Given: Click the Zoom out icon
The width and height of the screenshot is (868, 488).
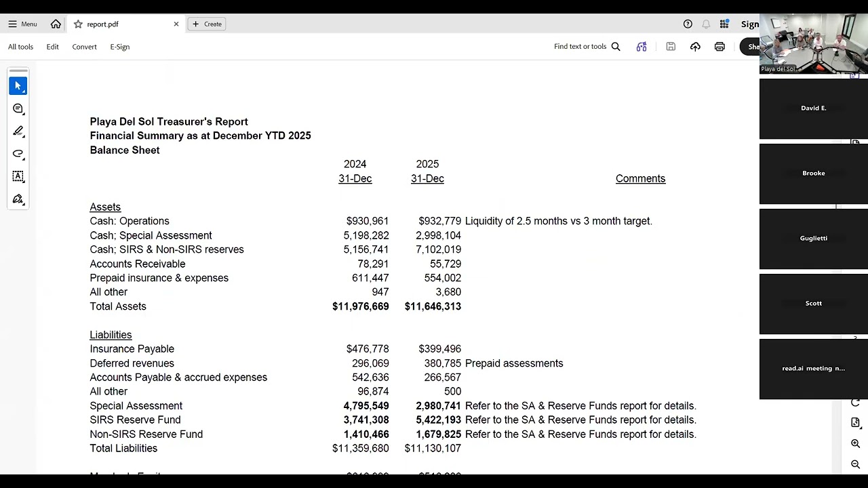Looking at the screenshot, I should pyautogui.click(x=855, y=464).
